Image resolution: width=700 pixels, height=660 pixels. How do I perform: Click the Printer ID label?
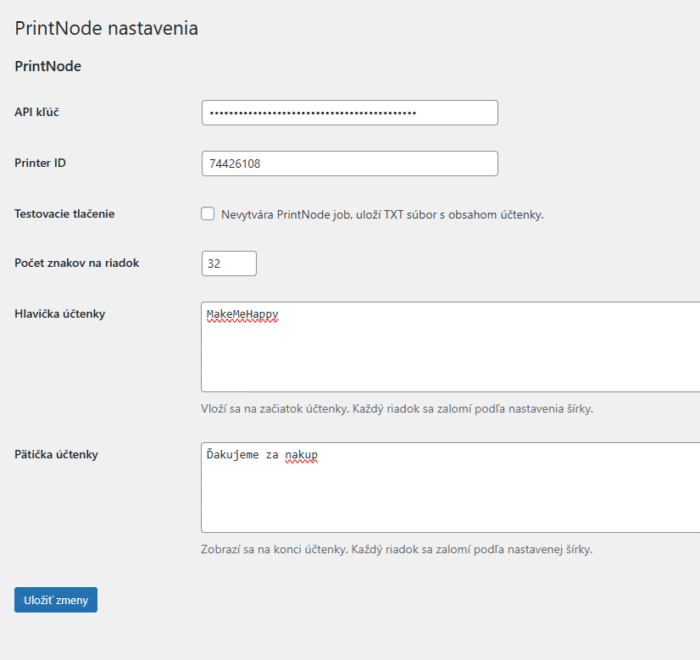pos(40,162)
